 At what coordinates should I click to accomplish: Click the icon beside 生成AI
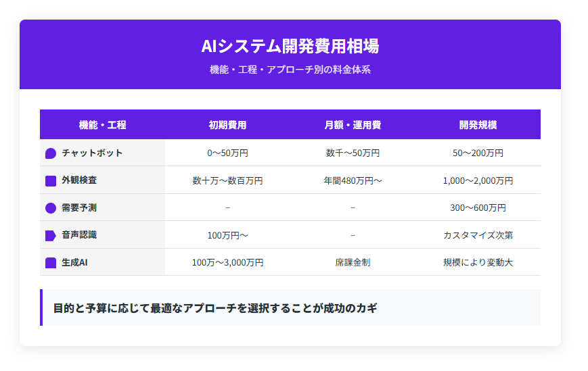51,263
